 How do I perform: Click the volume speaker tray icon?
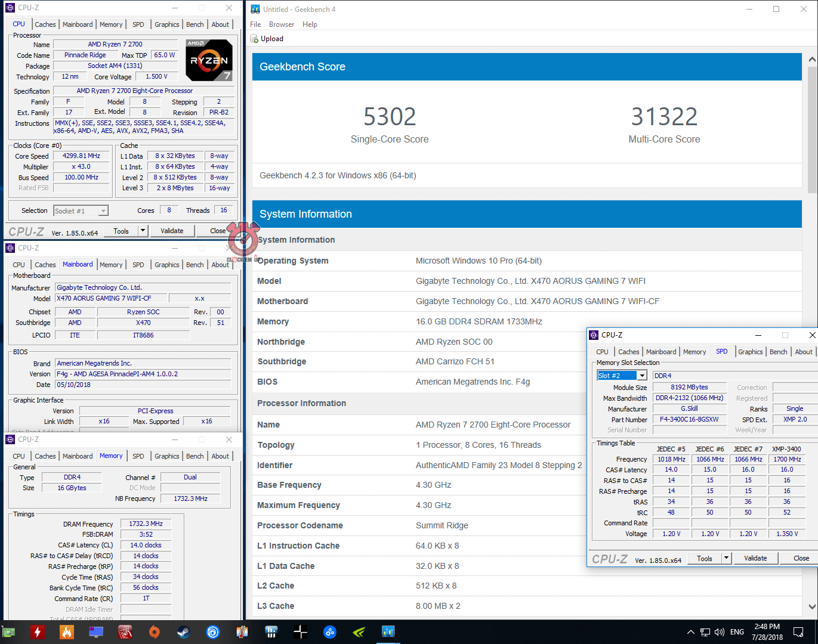[720, 632]
